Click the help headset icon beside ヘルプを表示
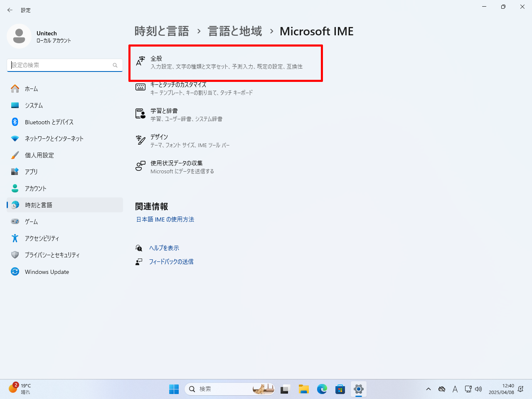This screenshot has width=532, height=399. pos(139,248)
